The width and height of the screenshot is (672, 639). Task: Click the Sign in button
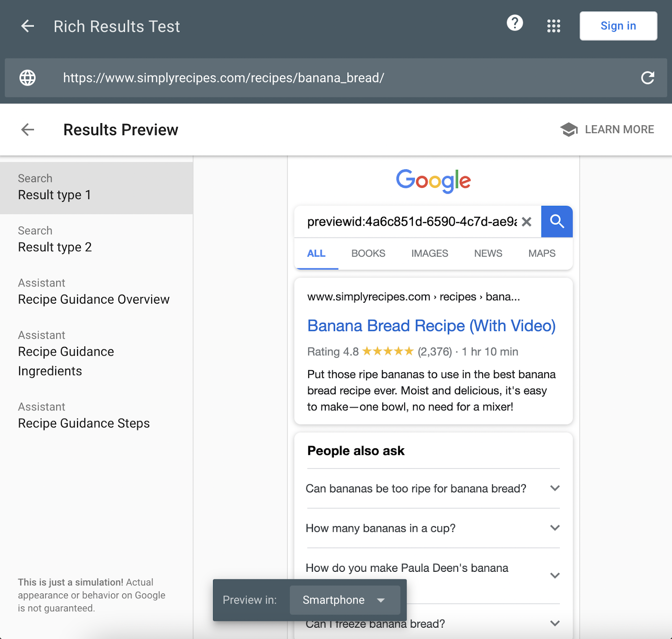[618, 26]
